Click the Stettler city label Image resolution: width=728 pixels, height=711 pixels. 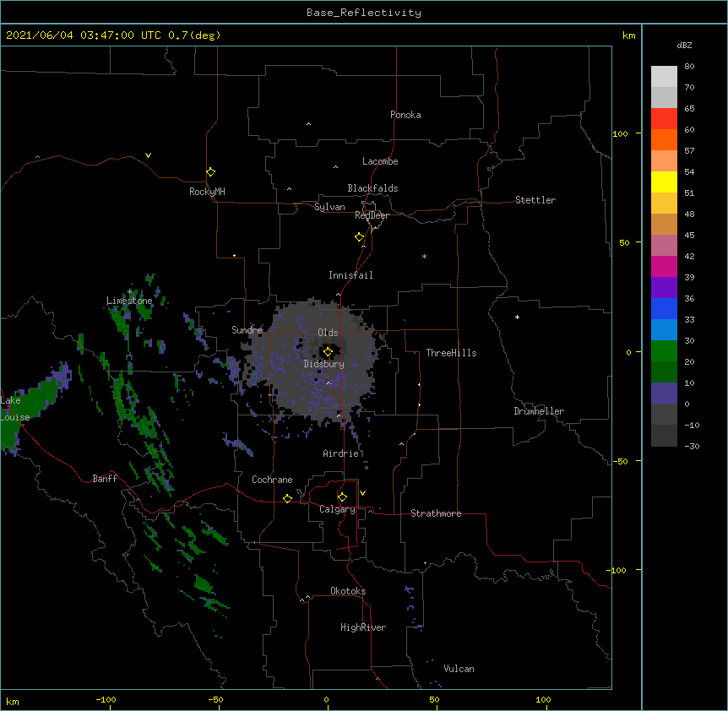pos(535,200)
